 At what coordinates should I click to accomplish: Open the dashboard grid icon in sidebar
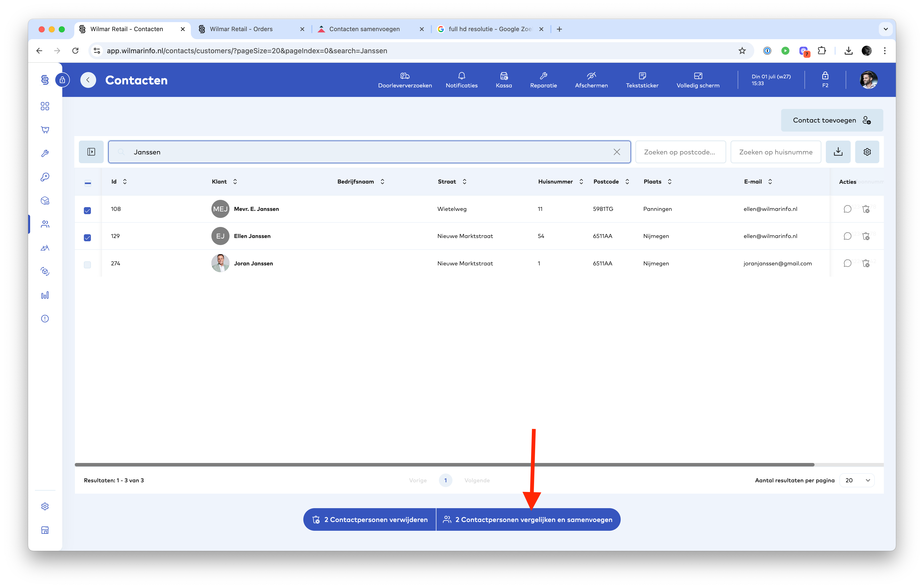tap(45, 106)
